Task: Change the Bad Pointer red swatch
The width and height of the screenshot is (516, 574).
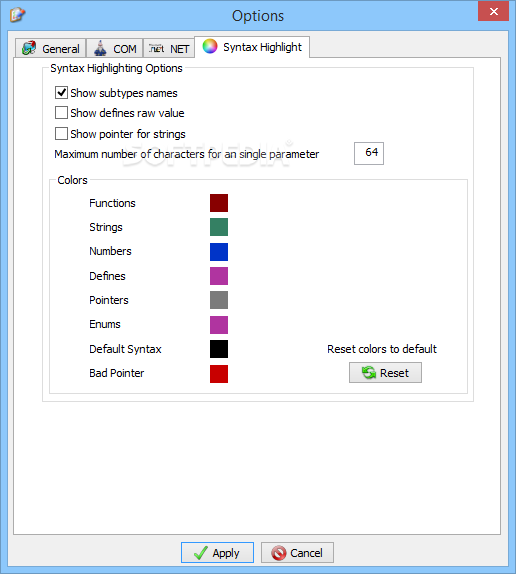Action: 219,374
